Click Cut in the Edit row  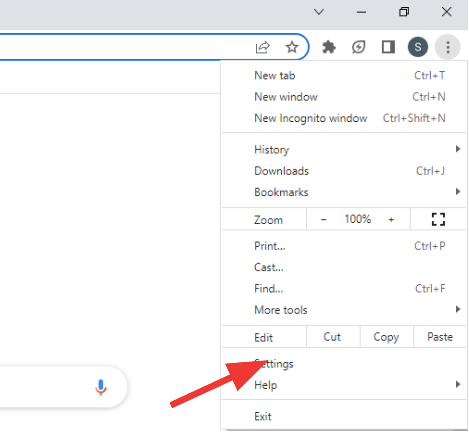pyautogui.click(x=332, y=337)
